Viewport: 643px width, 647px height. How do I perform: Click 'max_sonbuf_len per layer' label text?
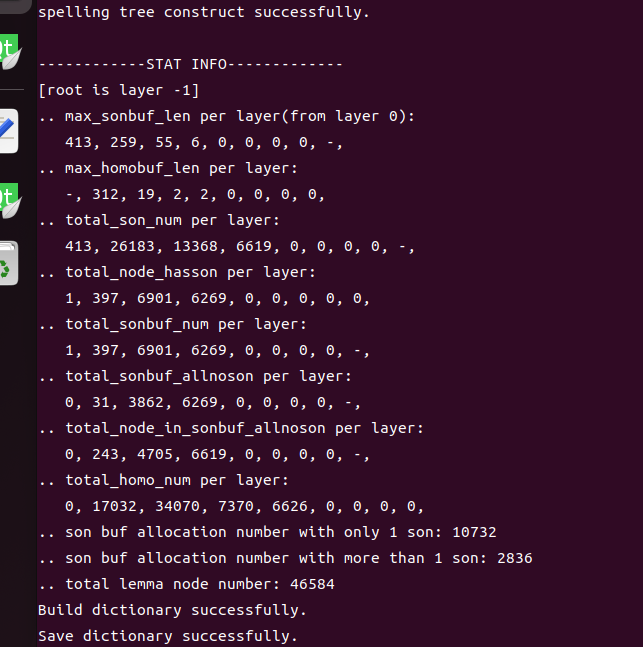click(172, 116)
